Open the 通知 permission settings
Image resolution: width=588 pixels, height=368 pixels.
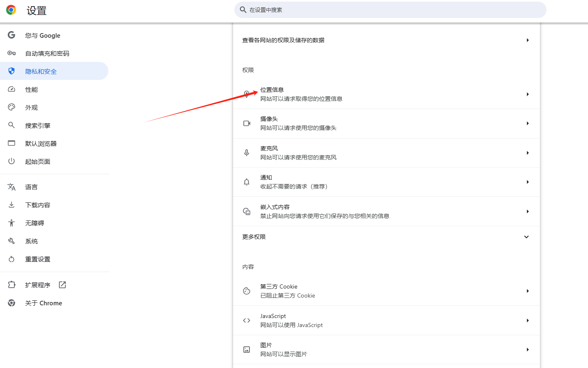pyautogui.click(x=387, y=182)
